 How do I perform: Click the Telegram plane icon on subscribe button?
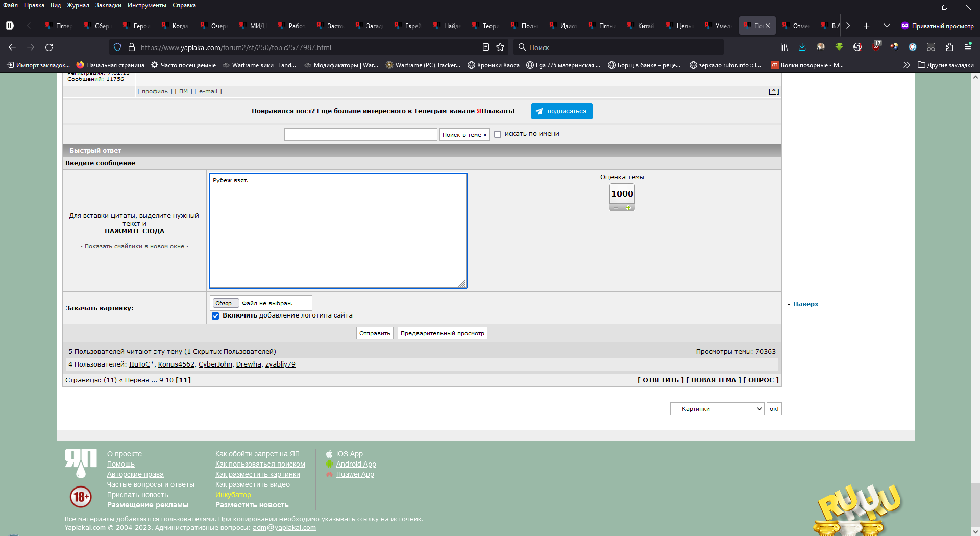pyautogui.click(x=539, y=111)
